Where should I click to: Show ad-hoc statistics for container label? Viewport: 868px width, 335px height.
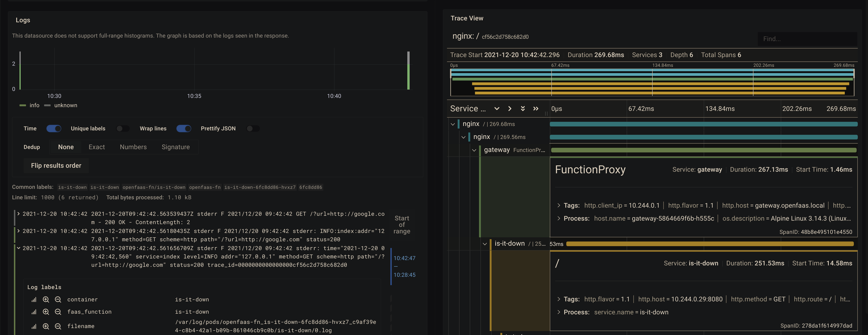tap(34, 300)
